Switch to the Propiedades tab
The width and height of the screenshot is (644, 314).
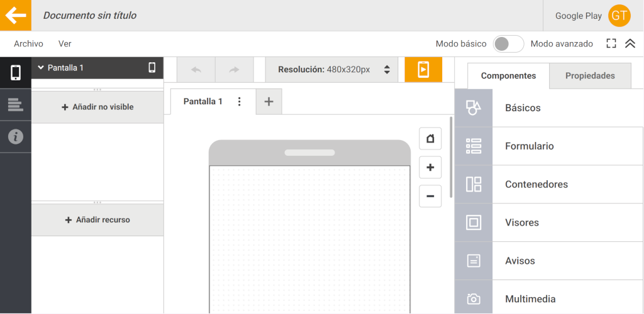click(x=590, y=76)
